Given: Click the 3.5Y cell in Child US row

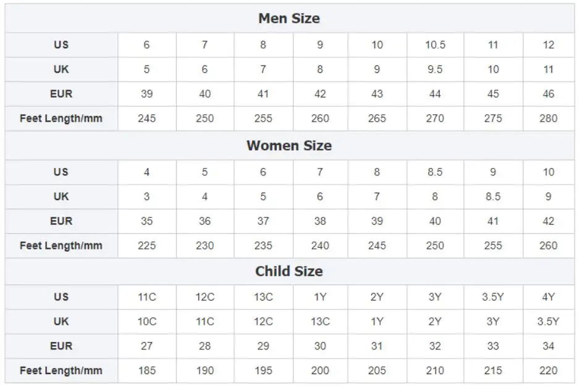Looking at the screenshot, I should pos(493,297).
